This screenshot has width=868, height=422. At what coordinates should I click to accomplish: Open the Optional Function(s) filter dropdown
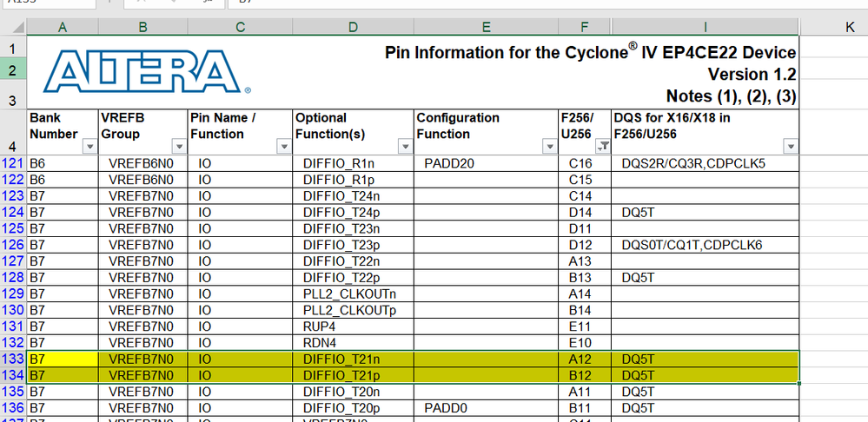(x=405, y=147)
